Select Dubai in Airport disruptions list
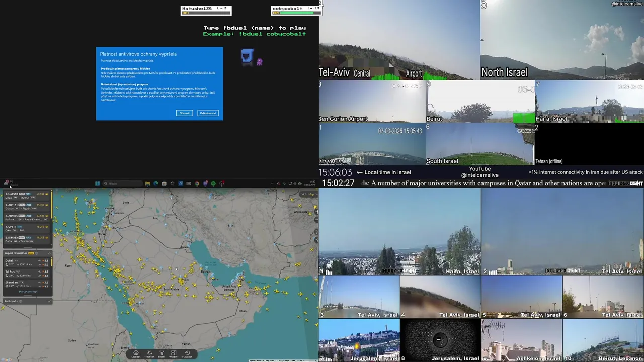644x362 pixels. pos(26,263)
